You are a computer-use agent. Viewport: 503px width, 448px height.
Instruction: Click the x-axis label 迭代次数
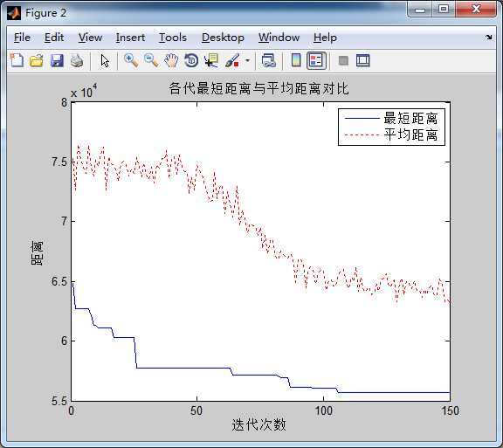point(258,425)
